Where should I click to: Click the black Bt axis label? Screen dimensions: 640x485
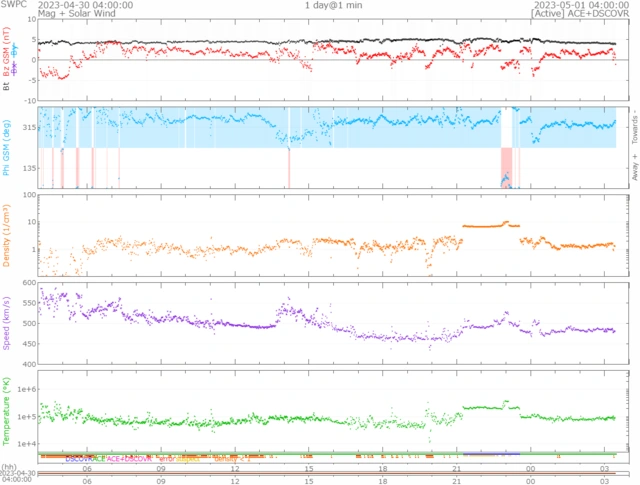8,87
